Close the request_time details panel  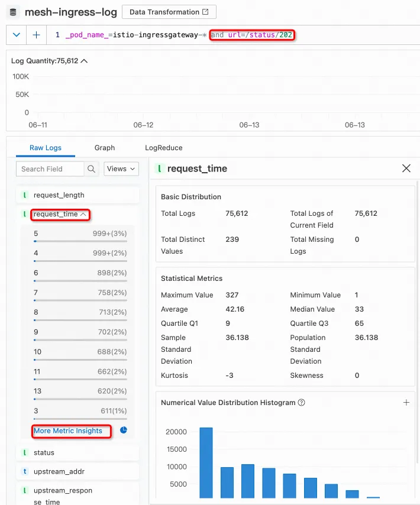tap(406, 168)
